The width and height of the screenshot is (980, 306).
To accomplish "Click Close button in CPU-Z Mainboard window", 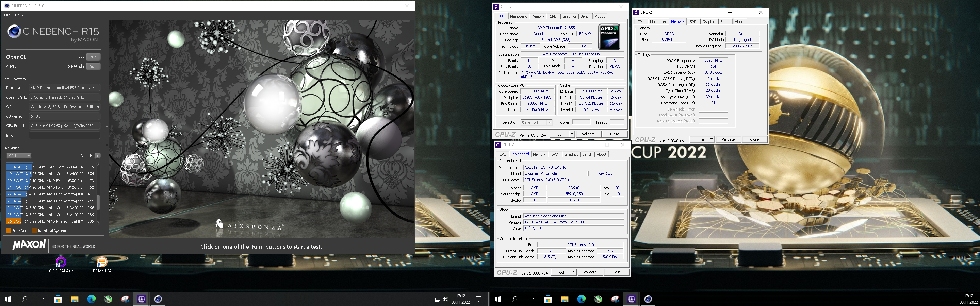I will [x=616, y=272].
